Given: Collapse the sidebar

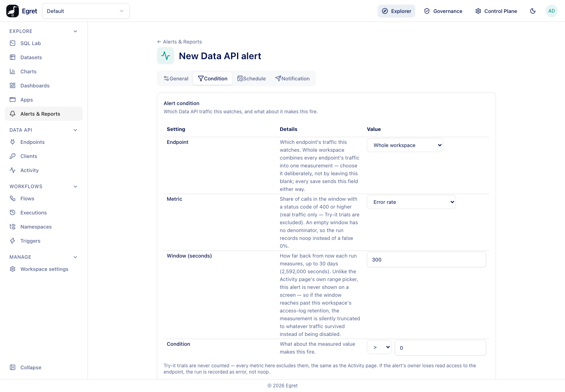Looking at the screenshot, I should 44,367.
